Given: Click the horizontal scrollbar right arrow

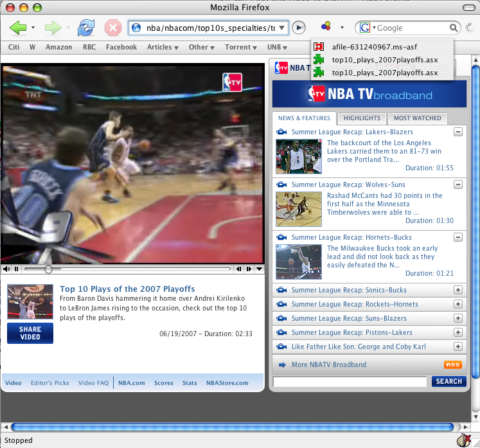Looking at the screenshot, I should [x=466, y=427].
